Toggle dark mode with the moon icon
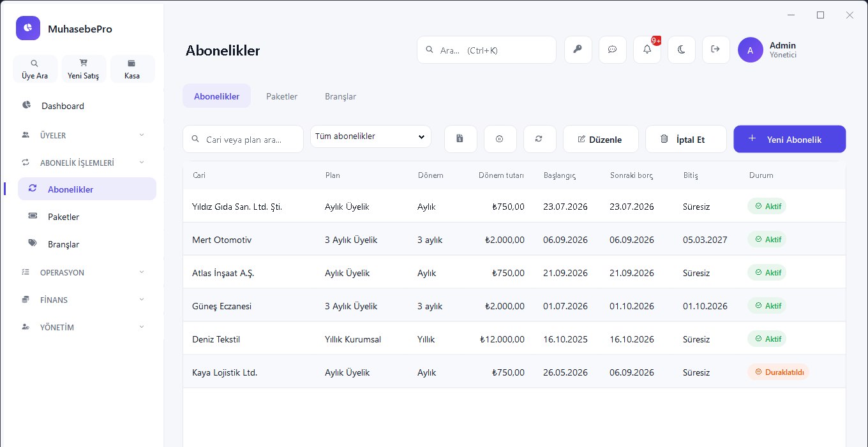868x447 pixels. click(x=682, y=50)
